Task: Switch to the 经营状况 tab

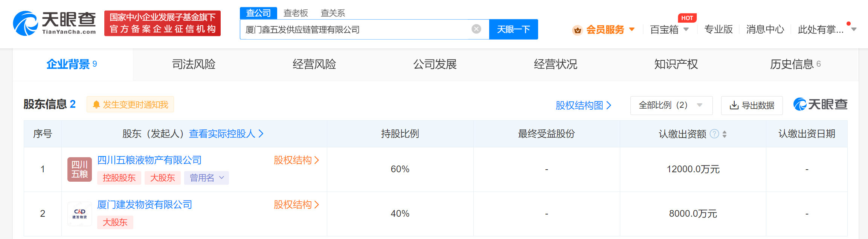Action: coord(555,64)
